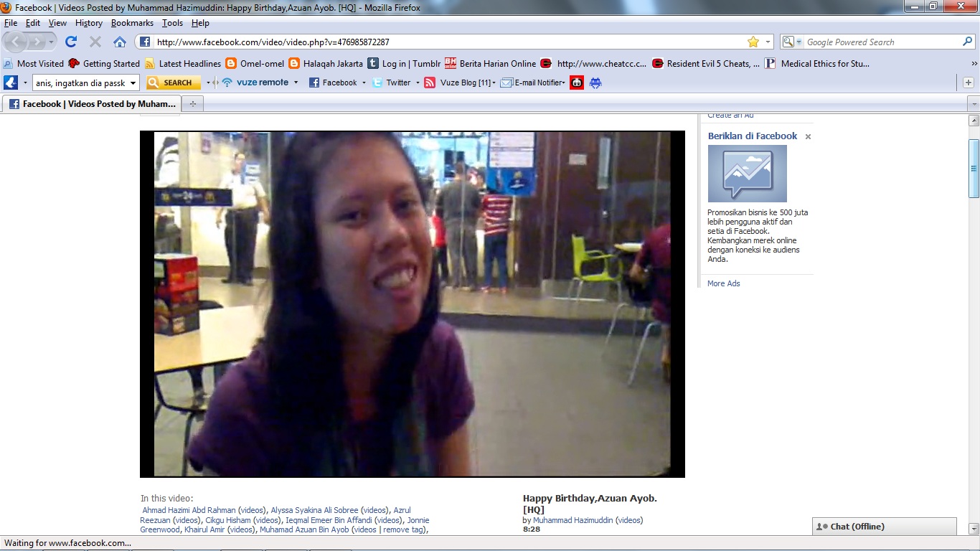Click the Facebook ad thumbnail image
The image size is (980, 551).
point(748,174)
